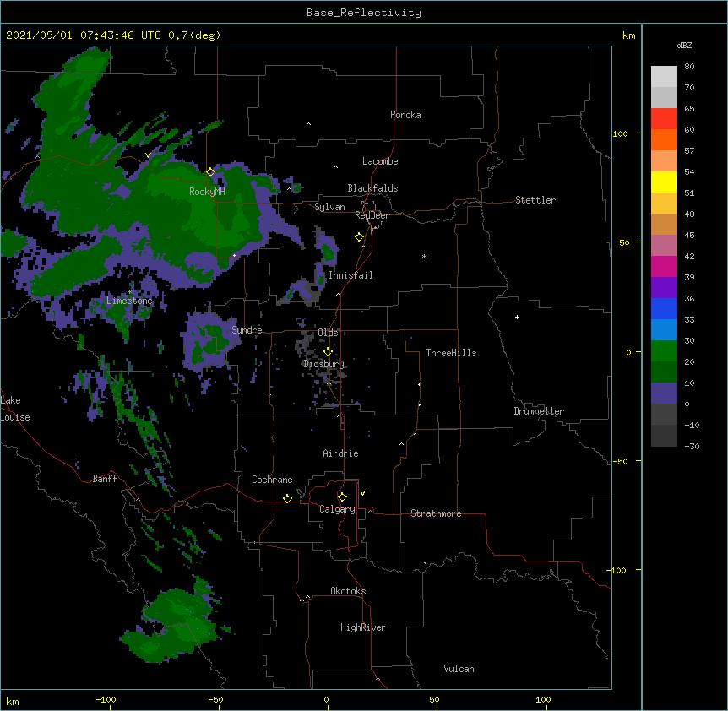
Task: Click the yellow 51 dBZ legend swatch
Action: [x=664, y=182]
